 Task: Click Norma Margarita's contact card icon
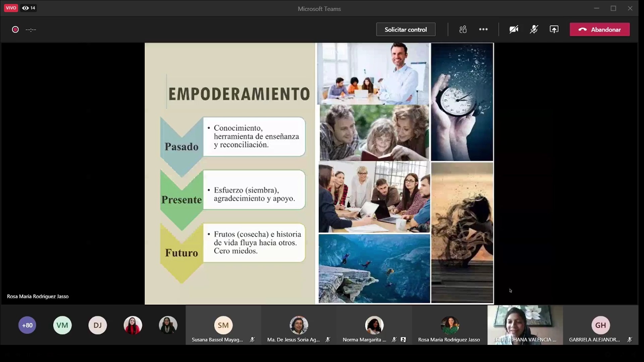(x=403, y=340)
